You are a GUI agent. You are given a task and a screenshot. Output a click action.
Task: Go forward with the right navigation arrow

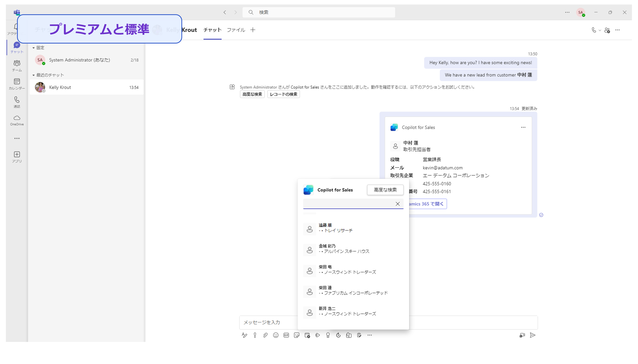[x=235, y=12]
